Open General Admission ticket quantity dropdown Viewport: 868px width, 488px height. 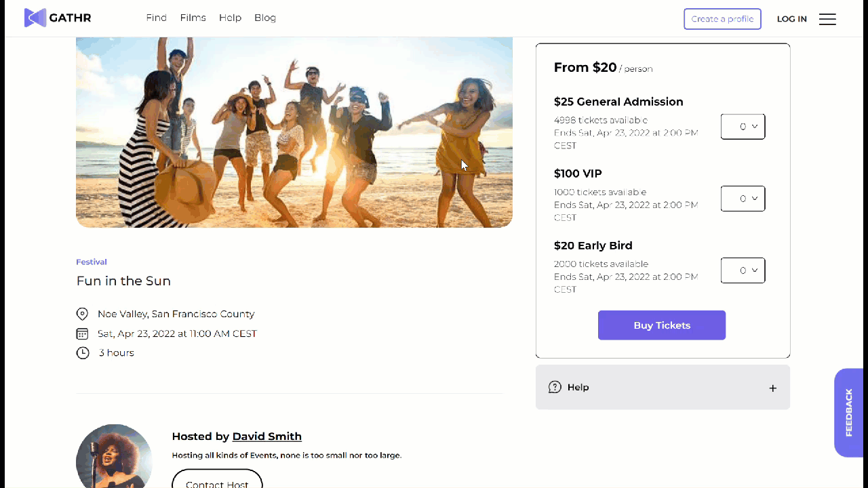(743, 127)
